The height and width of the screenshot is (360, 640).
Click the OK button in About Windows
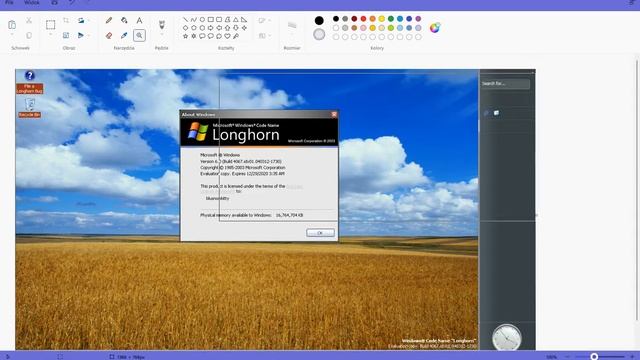320,233
